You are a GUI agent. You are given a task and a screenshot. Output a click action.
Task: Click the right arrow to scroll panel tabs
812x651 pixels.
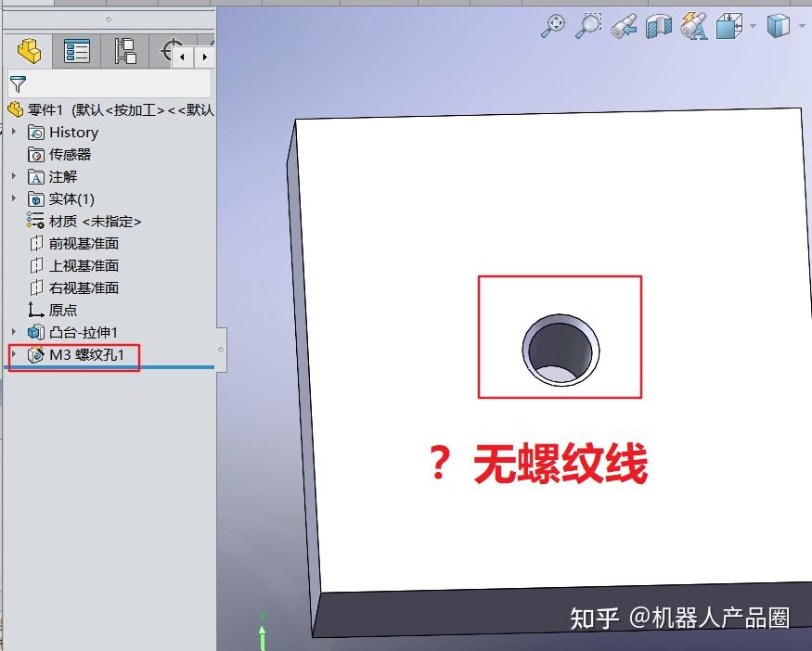[x=204, y=56]
